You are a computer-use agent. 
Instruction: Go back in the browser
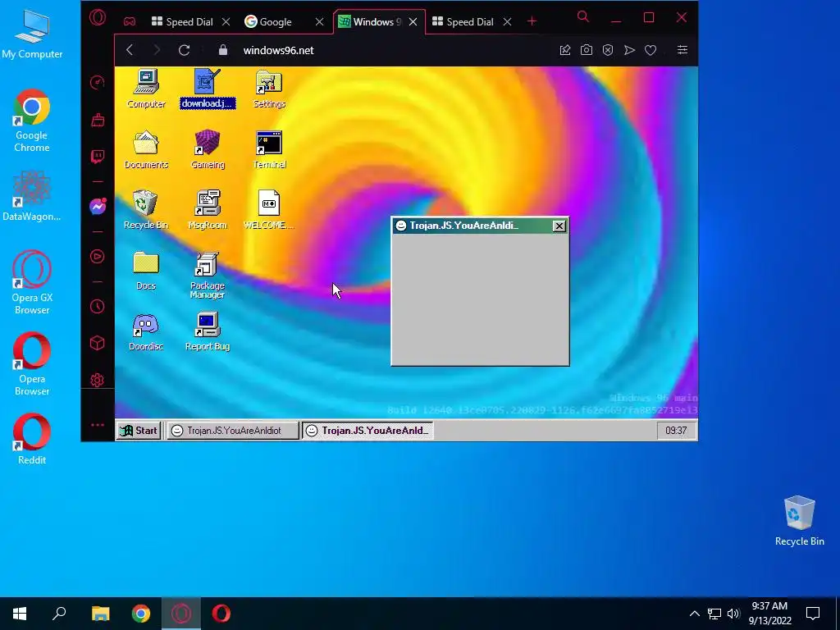click(130, 50)
